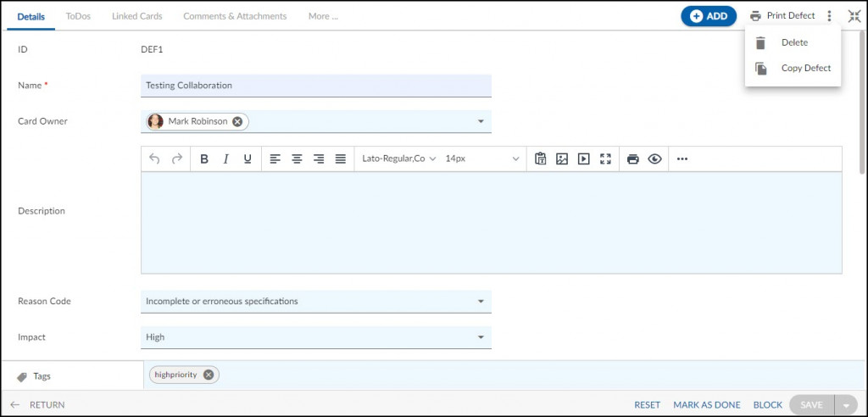Insert image into description
Image resolution: width=868 pixels, height=417 pixels.
[x=562, y=159]
